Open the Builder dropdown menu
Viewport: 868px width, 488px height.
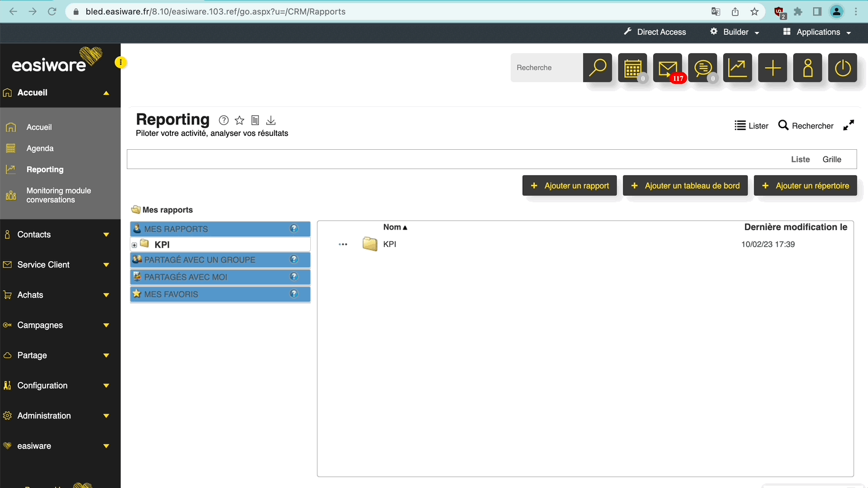735,32
